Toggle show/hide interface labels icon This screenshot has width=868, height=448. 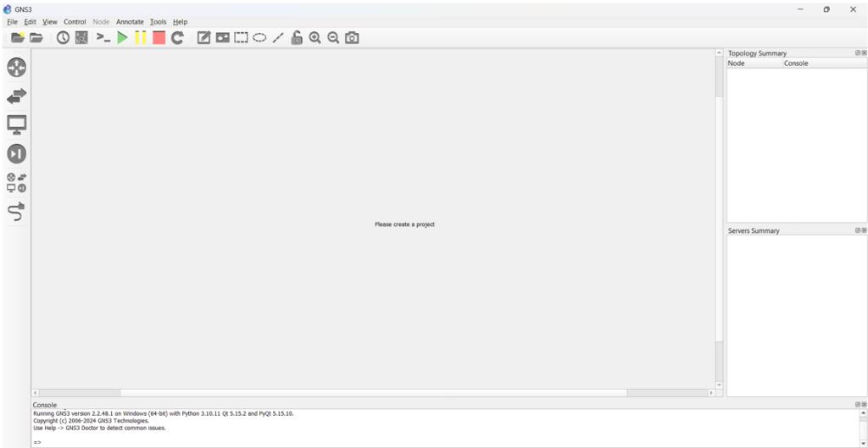point(81,37)
